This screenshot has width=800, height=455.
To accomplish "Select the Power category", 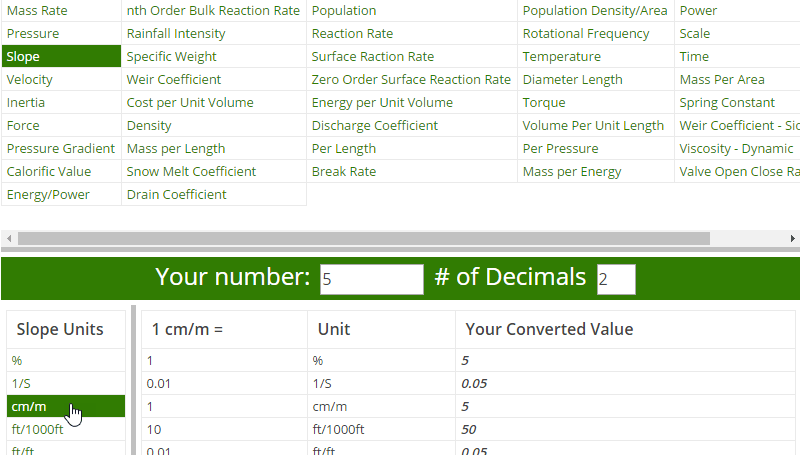I will coord(698,11).
